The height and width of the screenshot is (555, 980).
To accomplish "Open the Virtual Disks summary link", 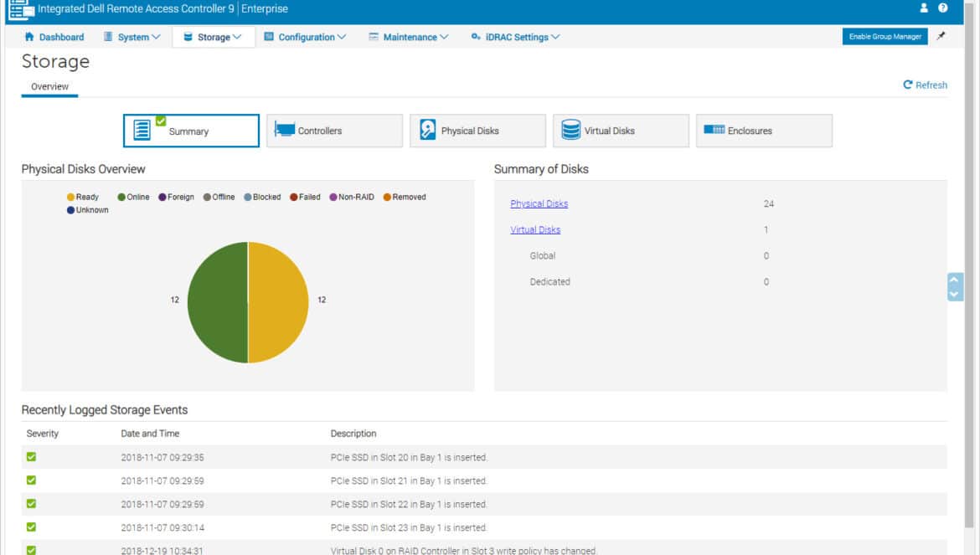I will pos(535,229).
